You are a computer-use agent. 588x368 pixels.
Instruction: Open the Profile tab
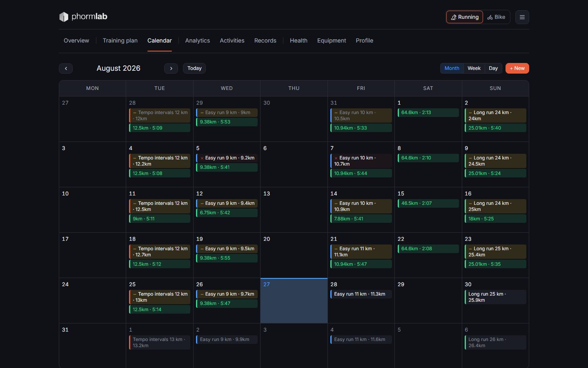(365, 40)
